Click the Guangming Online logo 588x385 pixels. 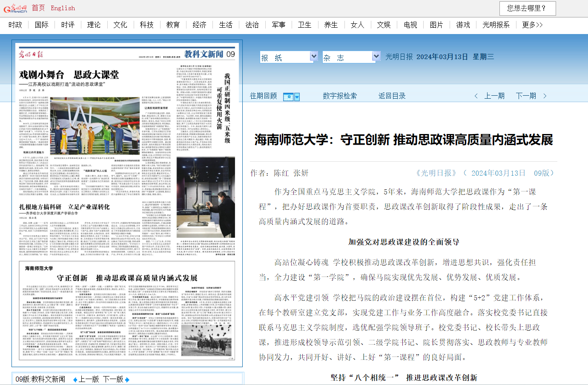click(15, 9)
